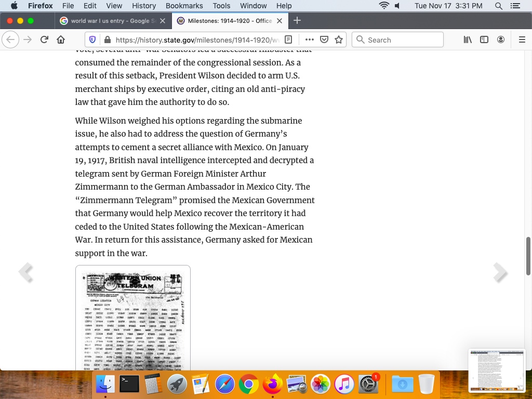532x399 pixels.
Task: Advance to the next milestone with right arrow
Action: 500,272
